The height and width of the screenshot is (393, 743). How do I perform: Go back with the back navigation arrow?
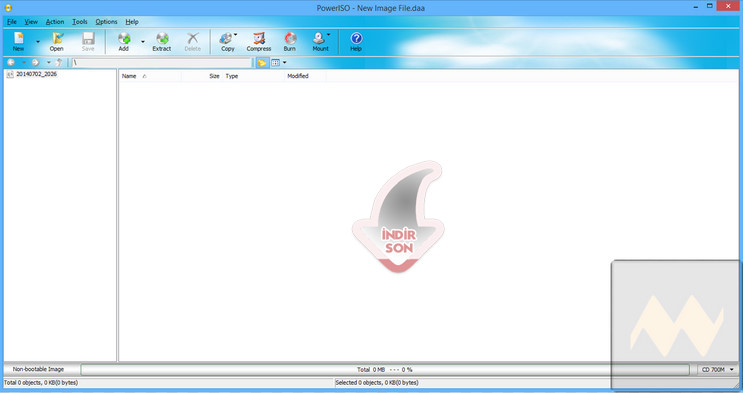point(11,62)
